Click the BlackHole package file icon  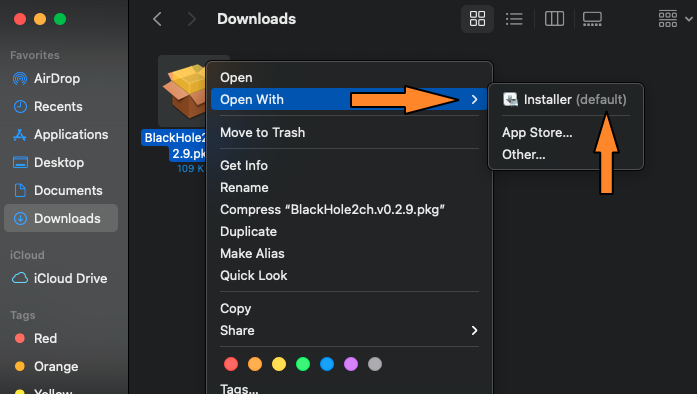point(183,91)
